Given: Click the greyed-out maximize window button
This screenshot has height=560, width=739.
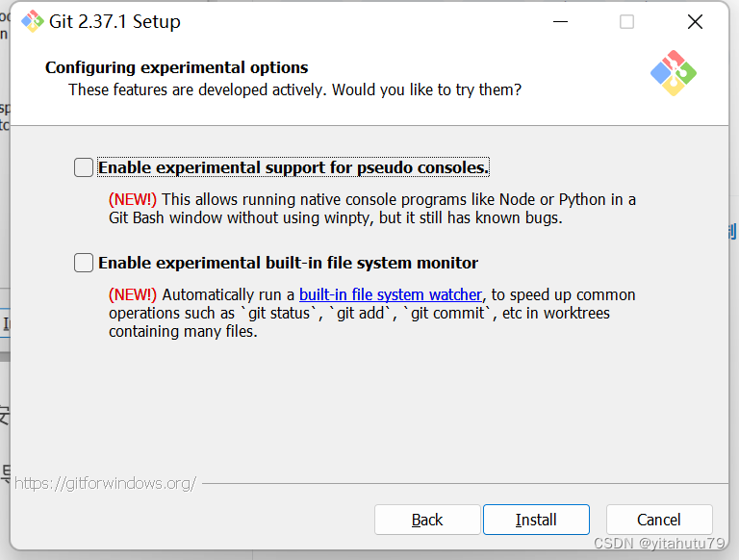Looking at the screenshot, I should 626,21.
